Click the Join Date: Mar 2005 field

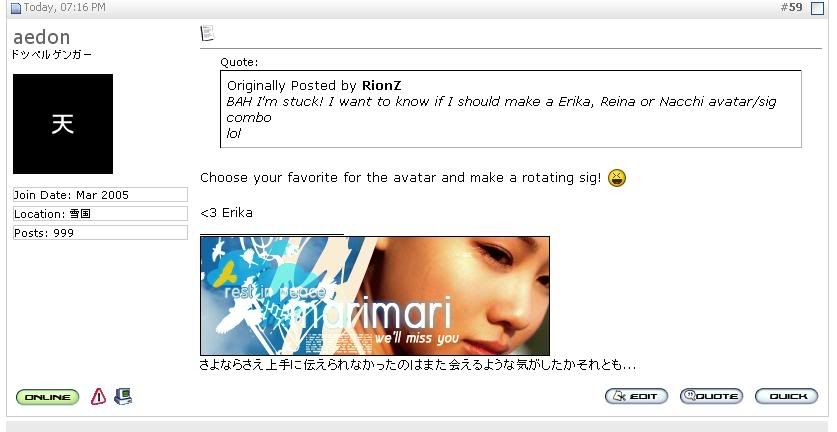point(100,194)
